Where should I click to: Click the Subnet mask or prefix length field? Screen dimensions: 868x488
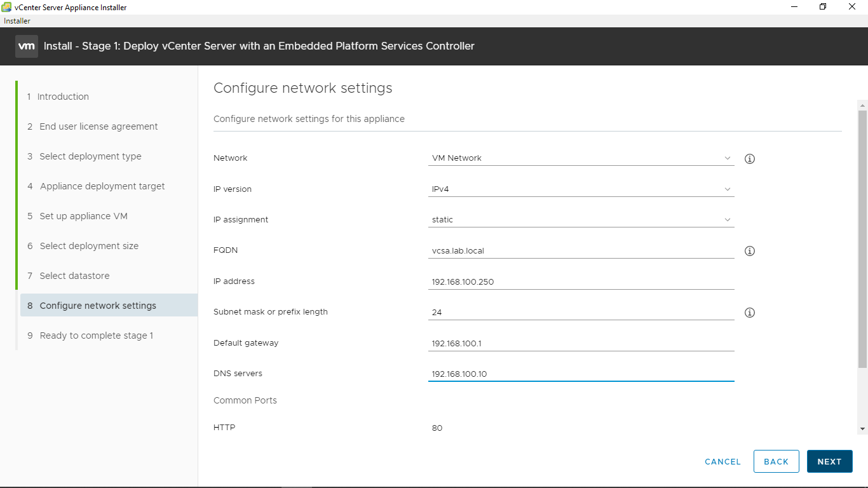[581, 313]
